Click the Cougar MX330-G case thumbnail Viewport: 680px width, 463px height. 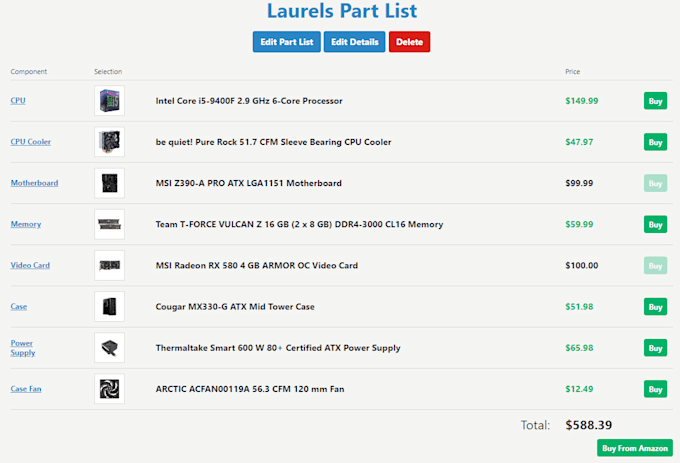pyautogui.click(x=109, y=306)
